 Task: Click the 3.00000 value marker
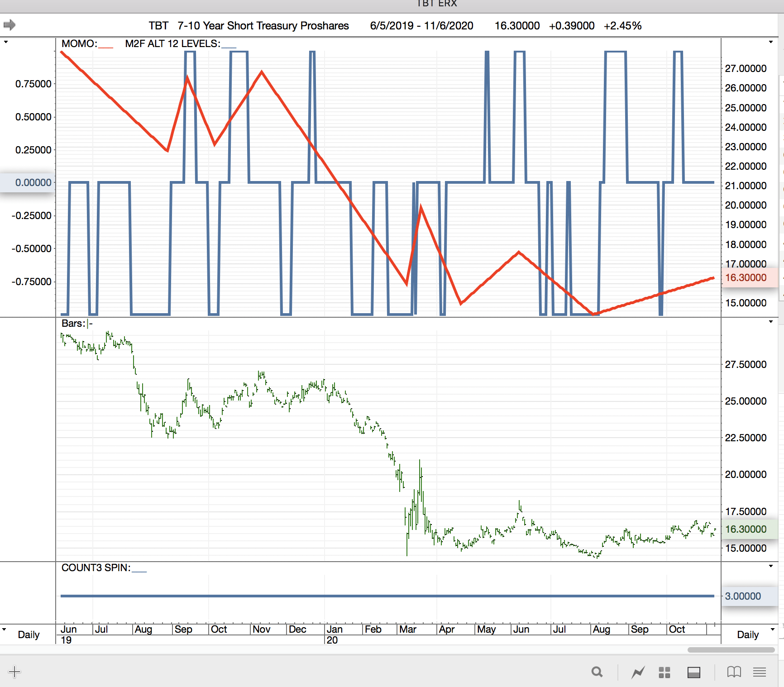tap(749, 596)
